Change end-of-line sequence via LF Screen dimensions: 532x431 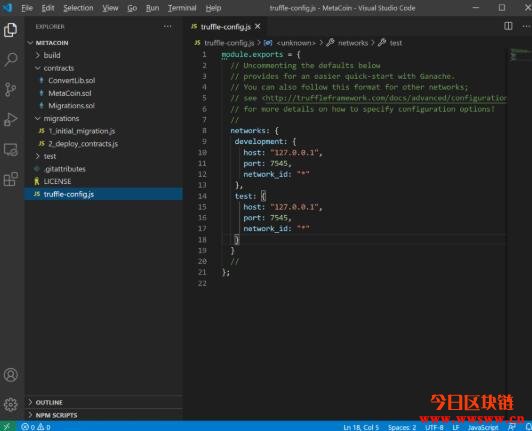pos(456,427)
